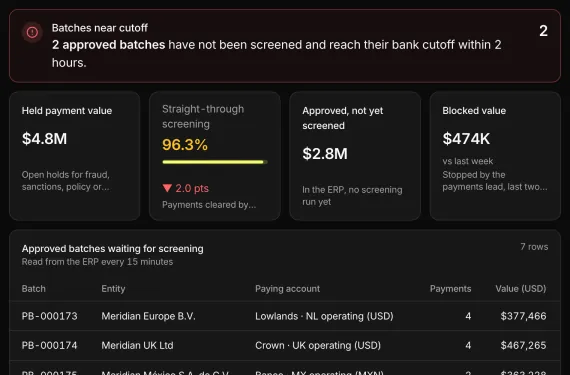Open the Held payment value card
This screenshot has height=375, width=570.
[75, 156]
